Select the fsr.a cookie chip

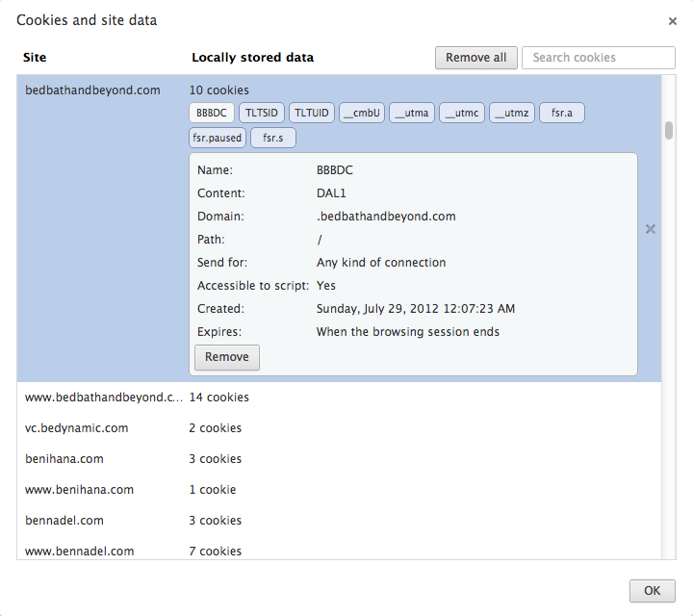pyautogui.click(x=562, y=113)
